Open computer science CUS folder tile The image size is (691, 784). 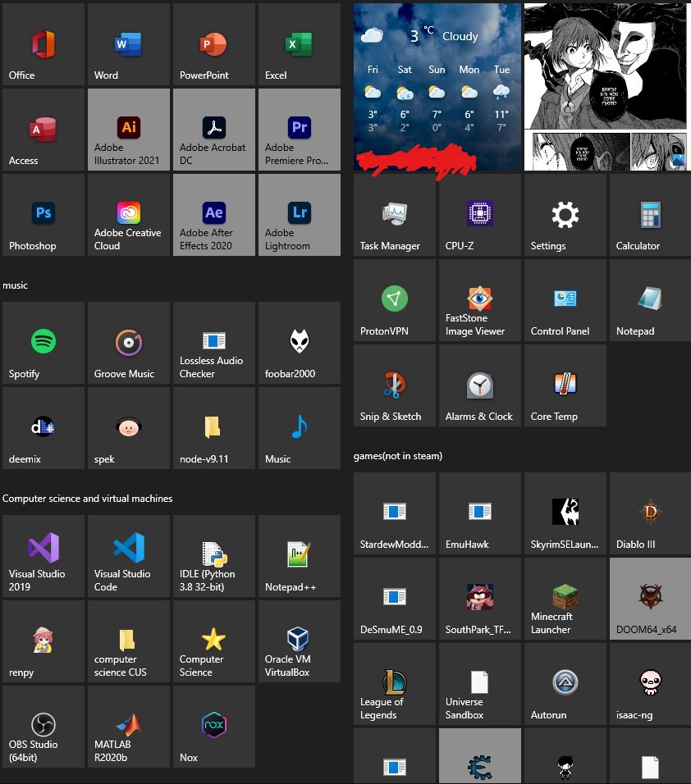tap(129, 641)
